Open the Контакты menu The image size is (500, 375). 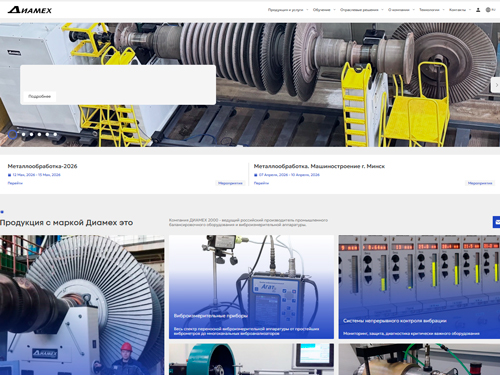[457, 10]
